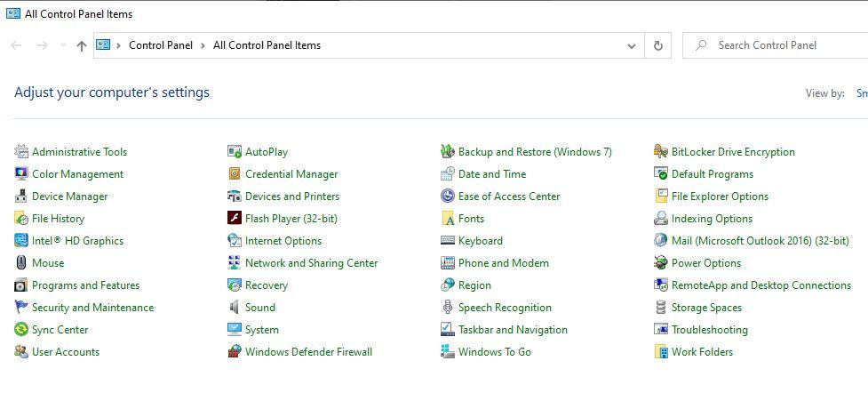The image size is (868, 417).
Task: Expand the chevron after Control Panel breadcrumb
Action: (203, 45)
